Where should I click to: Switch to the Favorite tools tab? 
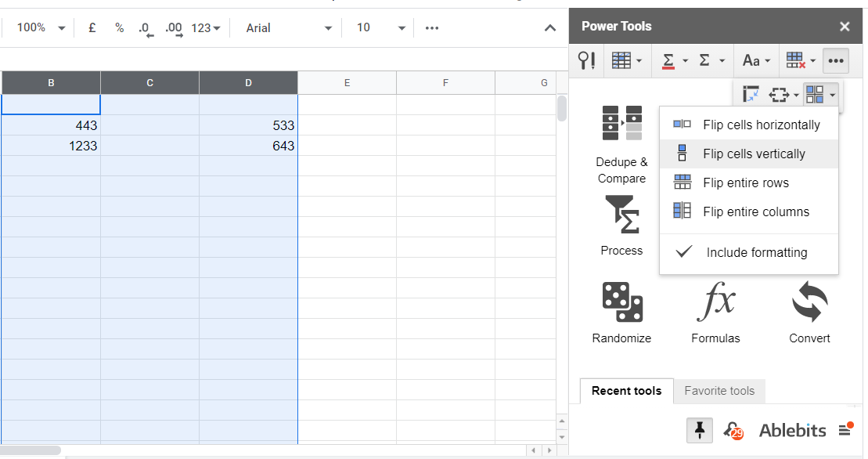point(719,391)
